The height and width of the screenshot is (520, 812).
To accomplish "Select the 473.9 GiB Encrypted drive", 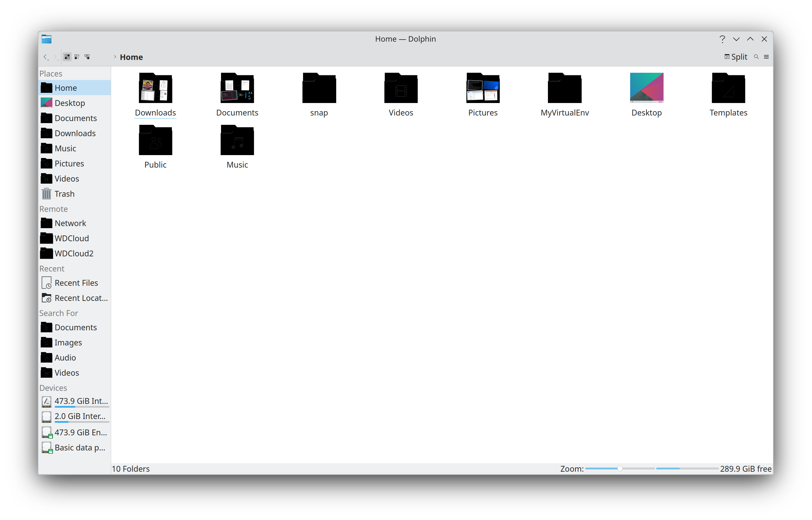I will tap(74, 432).
